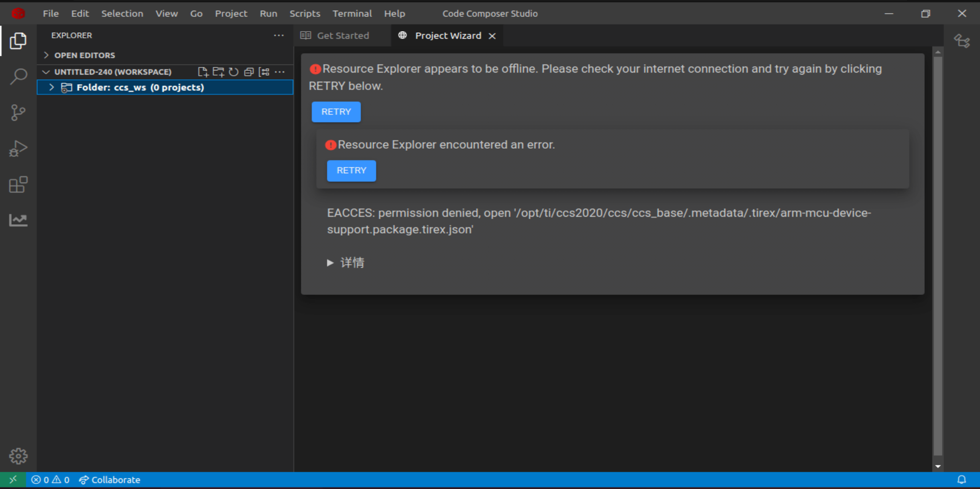This screenshot has width=980, height=489.
Task: Open the Help menu
Action: [x=394, y=13]
